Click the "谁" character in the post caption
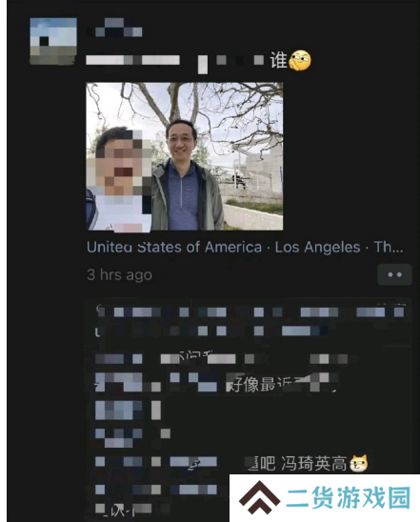 (x=278, y=60)
